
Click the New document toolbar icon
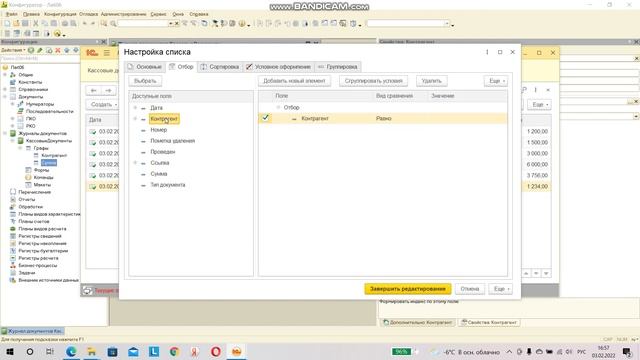coord(7,24)
